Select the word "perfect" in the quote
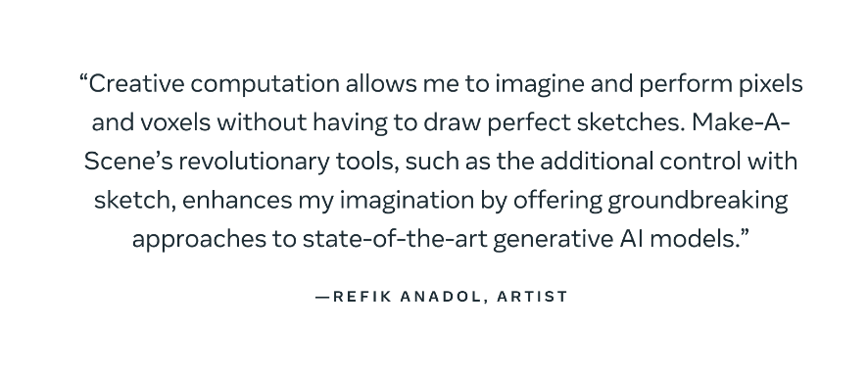Screen dimensions: 868x376 529,123
